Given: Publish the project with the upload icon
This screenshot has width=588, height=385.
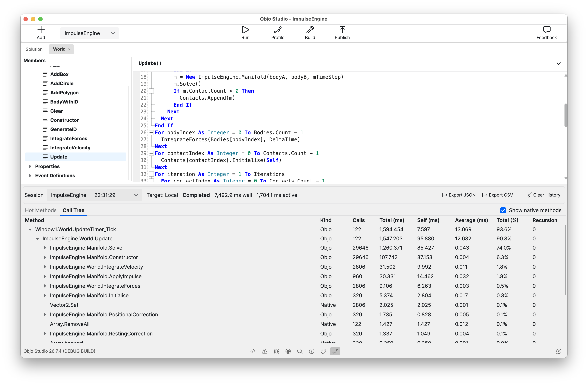Looking at the screenshot, I should pyautogui.click(x=342, y=30).
